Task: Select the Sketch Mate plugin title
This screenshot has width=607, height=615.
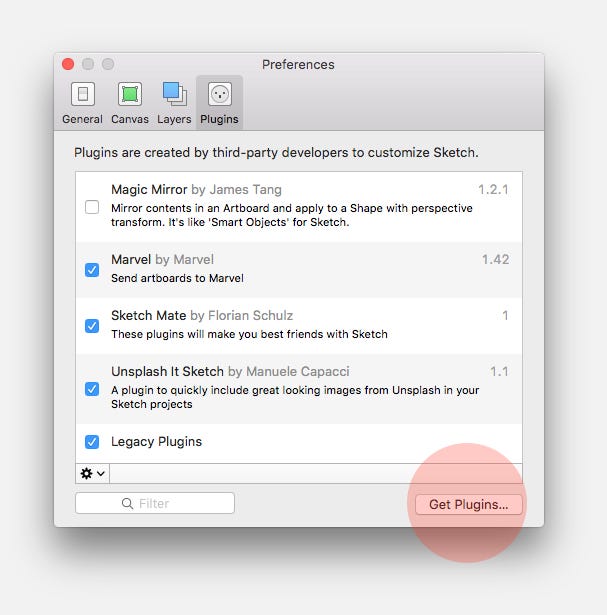Action: point(149,315)
